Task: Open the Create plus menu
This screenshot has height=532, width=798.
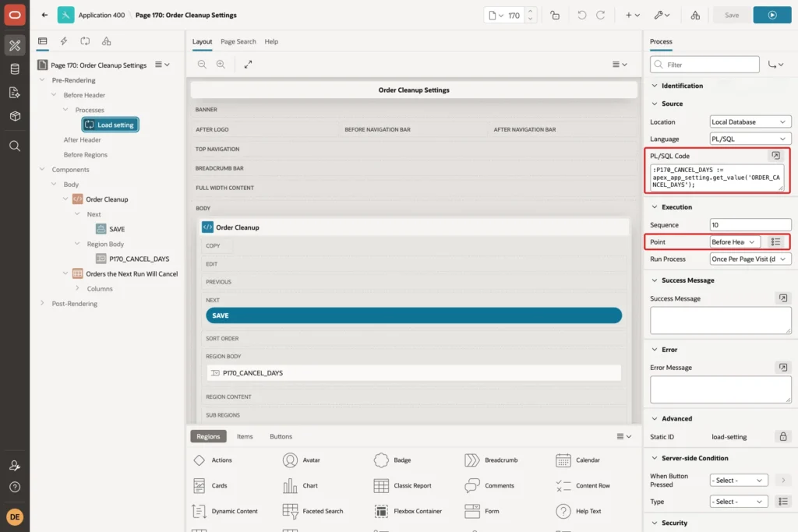Action: (633, 16)
